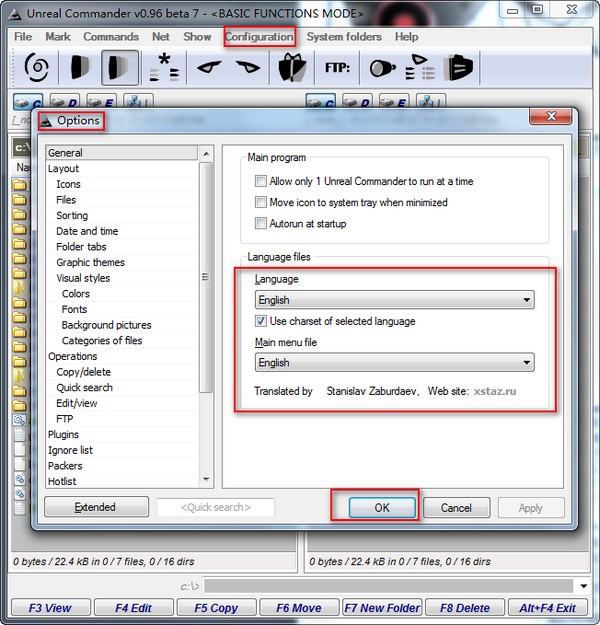Screen dimensions: 600x625
Task: Open the Configuration menu
Action: [x=259, y=37]
